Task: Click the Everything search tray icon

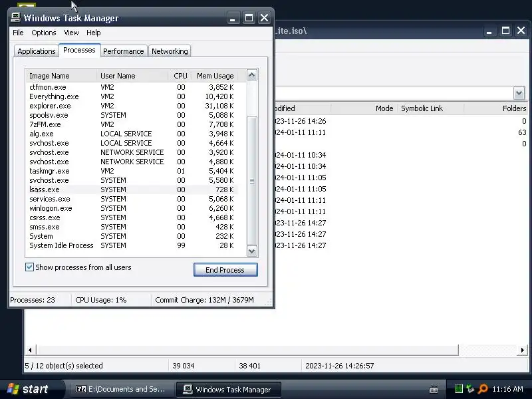Action: click(x=482, y=389)
